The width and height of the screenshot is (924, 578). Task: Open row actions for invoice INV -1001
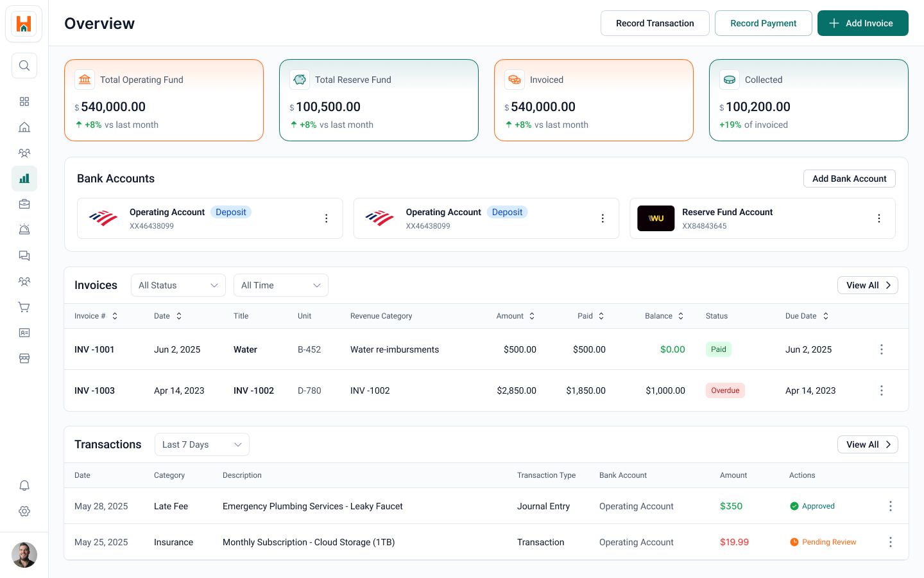click(x=881, y=349)
